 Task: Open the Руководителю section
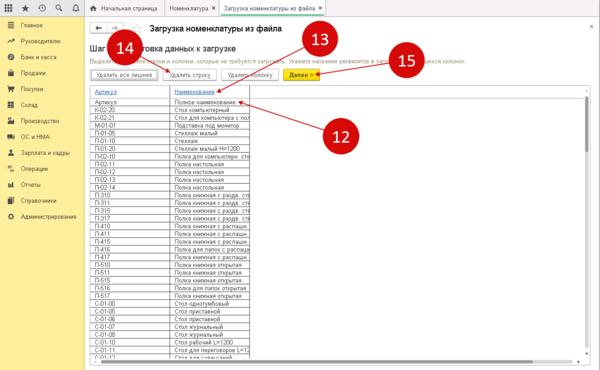pos(41,41)
